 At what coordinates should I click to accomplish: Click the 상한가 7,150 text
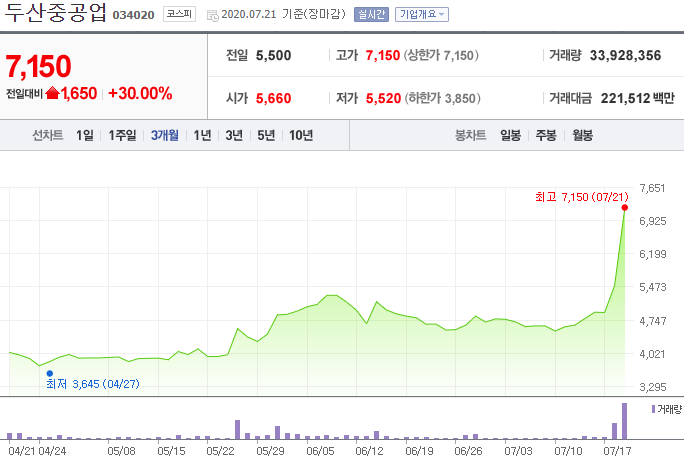[x=441, y=55]
